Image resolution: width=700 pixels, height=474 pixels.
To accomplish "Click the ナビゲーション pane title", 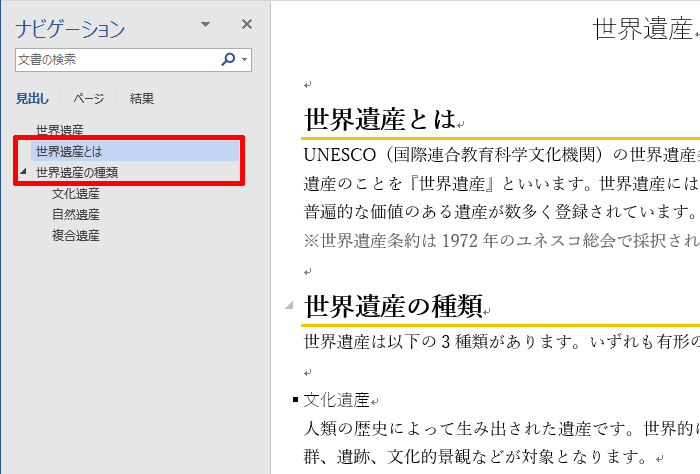I will point(70,29).
